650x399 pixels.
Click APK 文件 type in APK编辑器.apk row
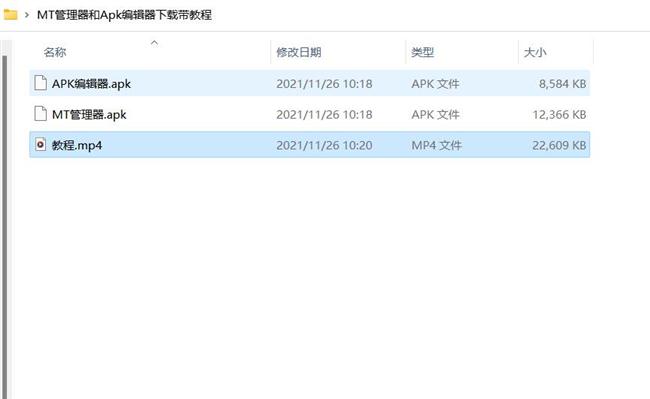[435, 84]
